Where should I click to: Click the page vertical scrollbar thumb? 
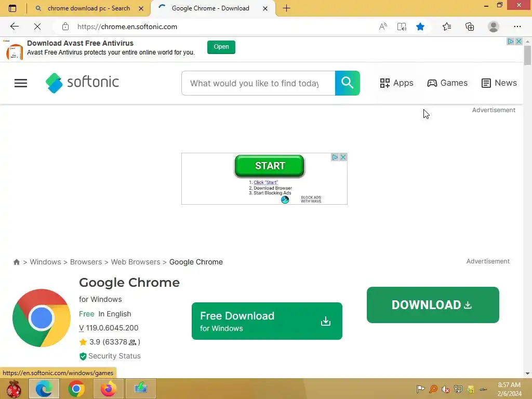[x=527, y=55]
